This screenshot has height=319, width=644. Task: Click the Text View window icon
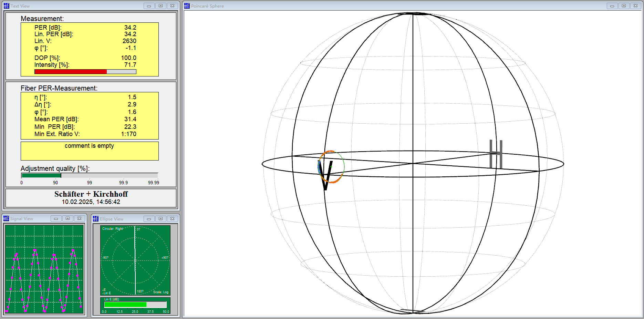click(6, 6)
